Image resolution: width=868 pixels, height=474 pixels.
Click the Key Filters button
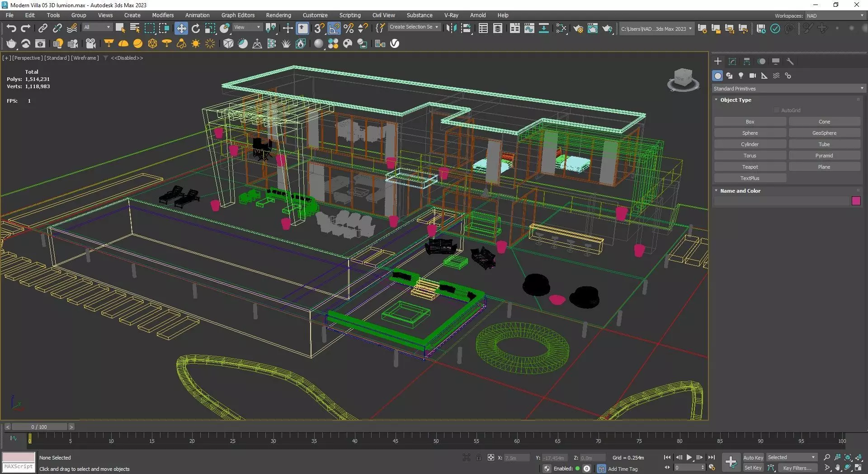pyautogui.click(x=797, y=468)
